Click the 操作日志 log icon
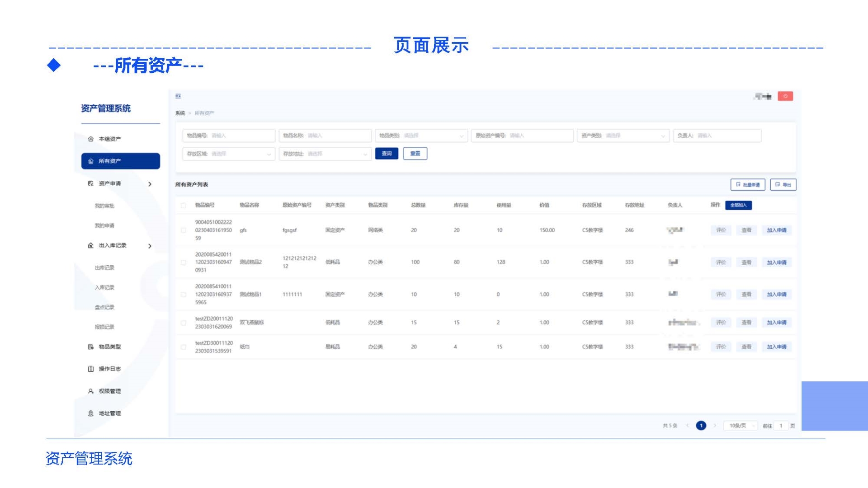Image resolution: width=868 pixels, height=488 pixels. point(91,369)
